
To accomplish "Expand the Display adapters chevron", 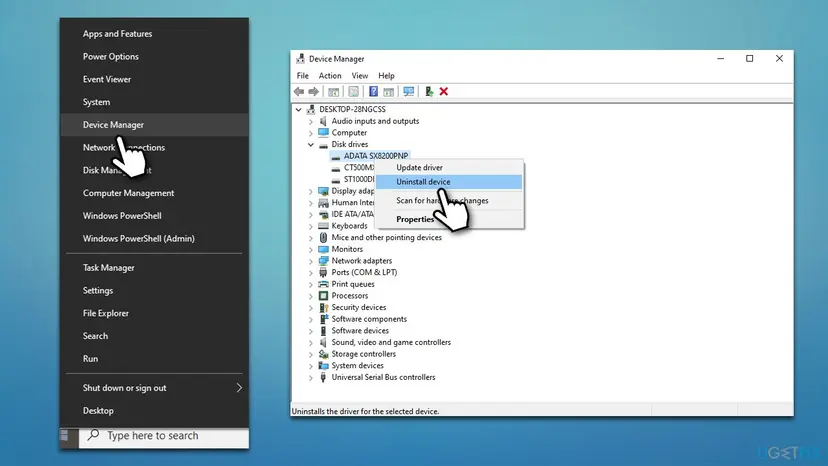I will tap(310, 191).
